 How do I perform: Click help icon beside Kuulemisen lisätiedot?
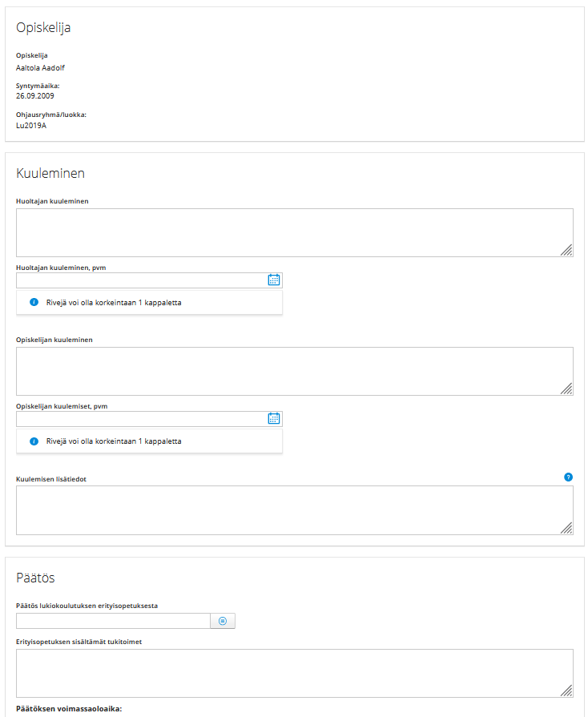click(x=568, y=477)
